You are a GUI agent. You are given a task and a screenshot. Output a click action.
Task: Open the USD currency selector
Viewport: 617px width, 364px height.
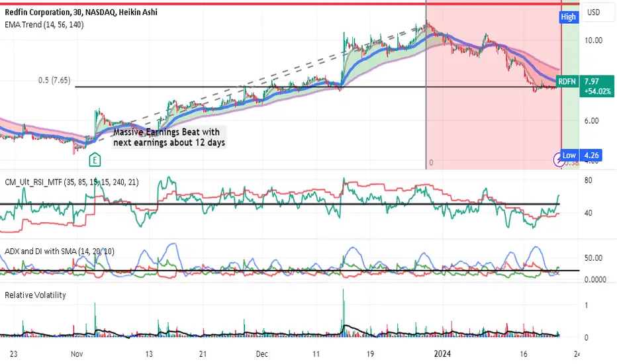tap(594, 12)
